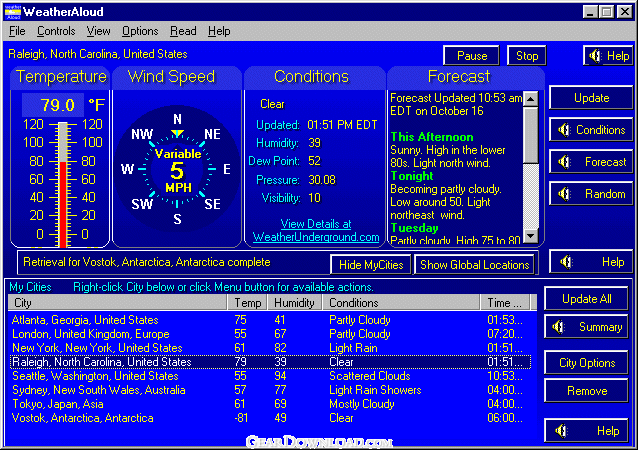Open the Read menu

[183, 31]
